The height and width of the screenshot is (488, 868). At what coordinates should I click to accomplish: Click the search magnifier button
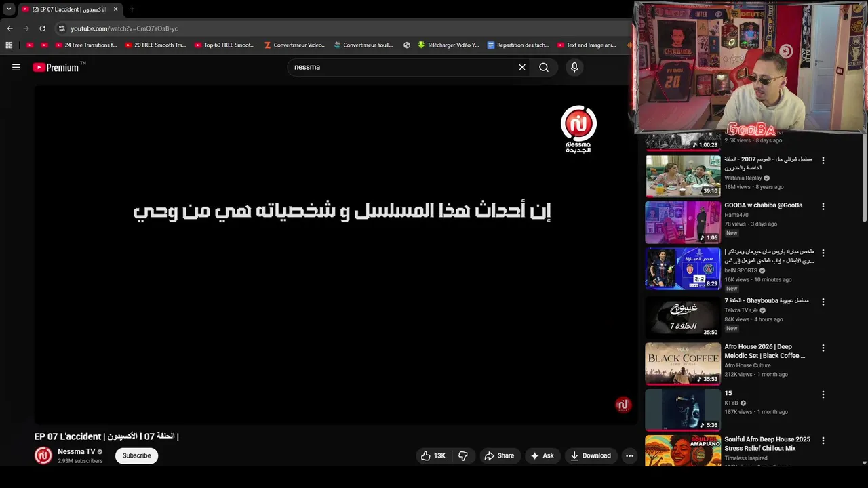[x=544, y=67]
